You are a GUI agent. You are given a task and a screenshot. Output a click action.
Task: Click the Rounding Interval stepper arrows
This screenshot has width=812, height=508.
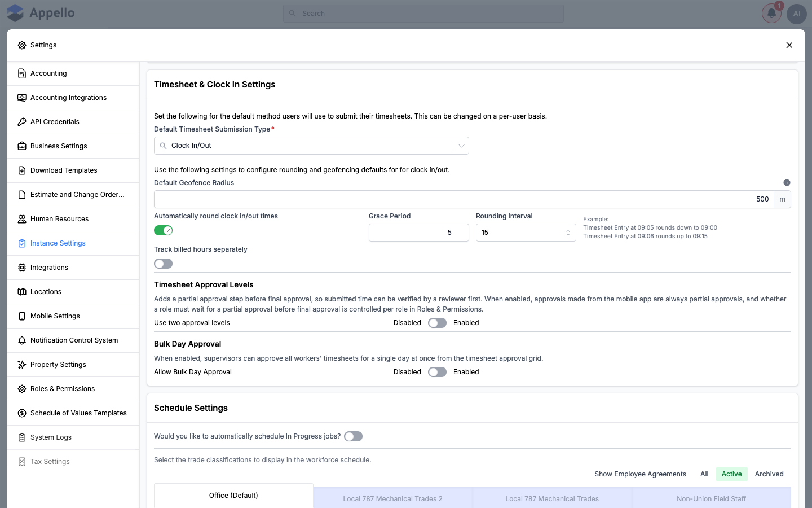tap(568, 233)
